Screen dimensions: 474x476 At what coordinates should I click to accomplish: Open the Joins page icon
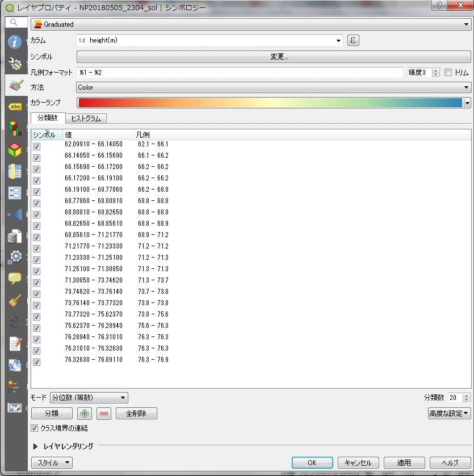15,214
